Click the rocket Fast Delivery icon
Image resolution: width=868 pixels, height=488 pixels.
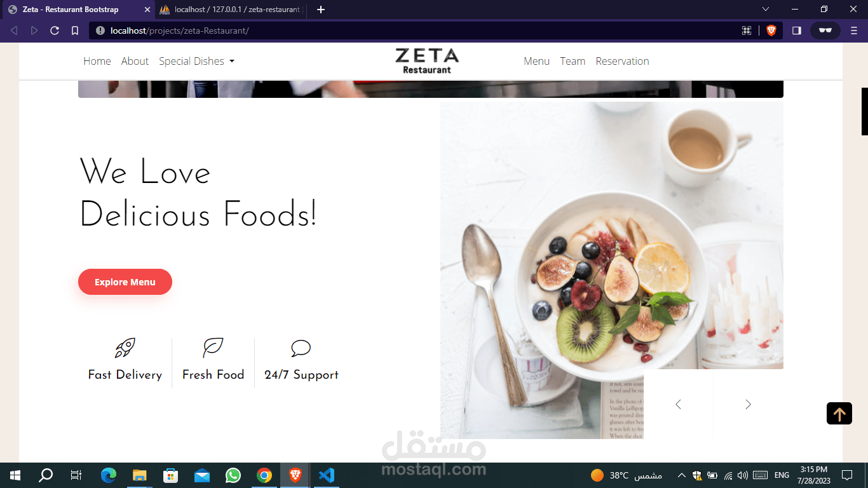125,348
